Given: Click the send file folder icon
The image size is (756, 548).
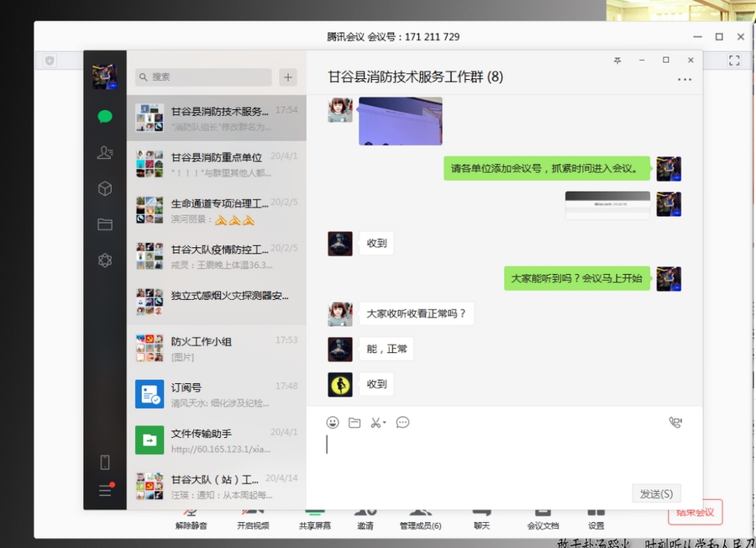Looking at the screenshot, I should point(354,423).
